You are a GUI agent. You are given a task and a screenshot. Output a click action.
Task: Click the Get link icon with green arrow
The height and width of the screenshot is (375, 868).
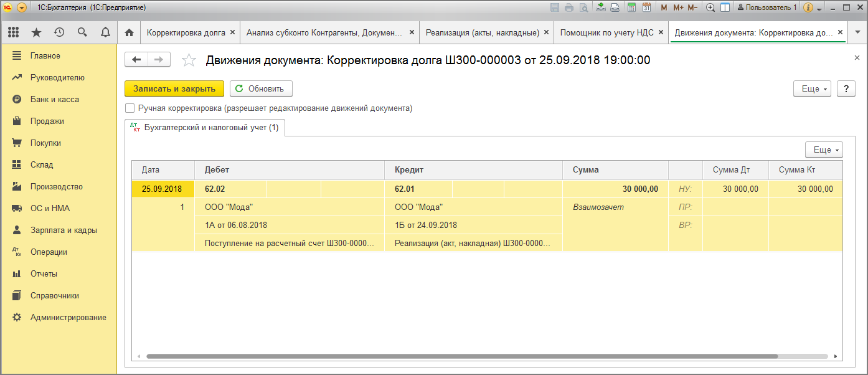[601, 7]
